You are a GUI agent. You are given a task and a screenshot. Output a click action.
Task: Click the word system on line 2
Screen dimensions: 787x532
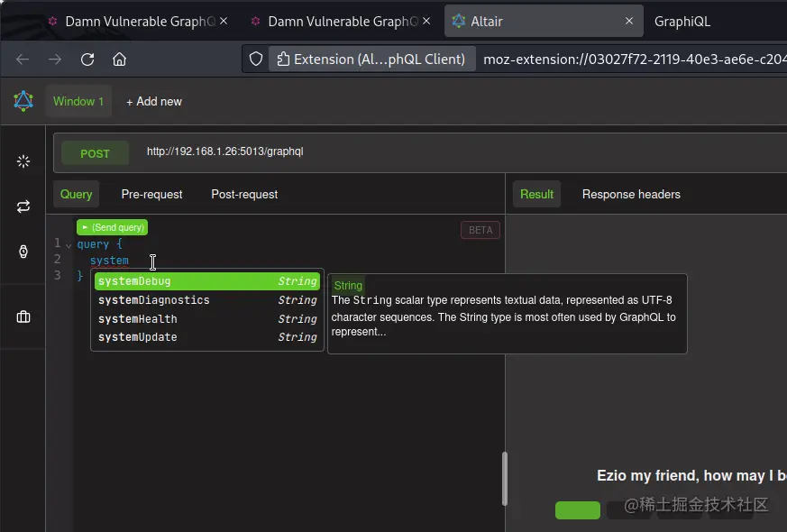[109, 261]
